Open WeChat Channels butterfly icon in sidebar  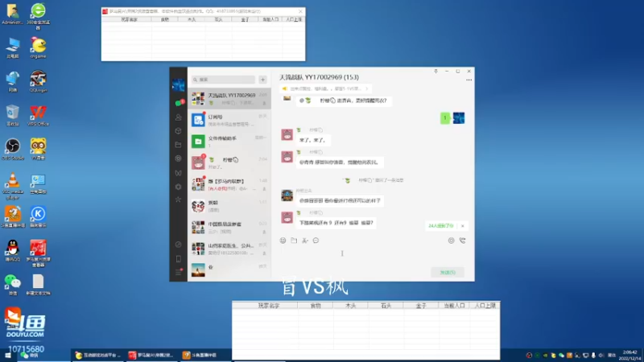178,173
